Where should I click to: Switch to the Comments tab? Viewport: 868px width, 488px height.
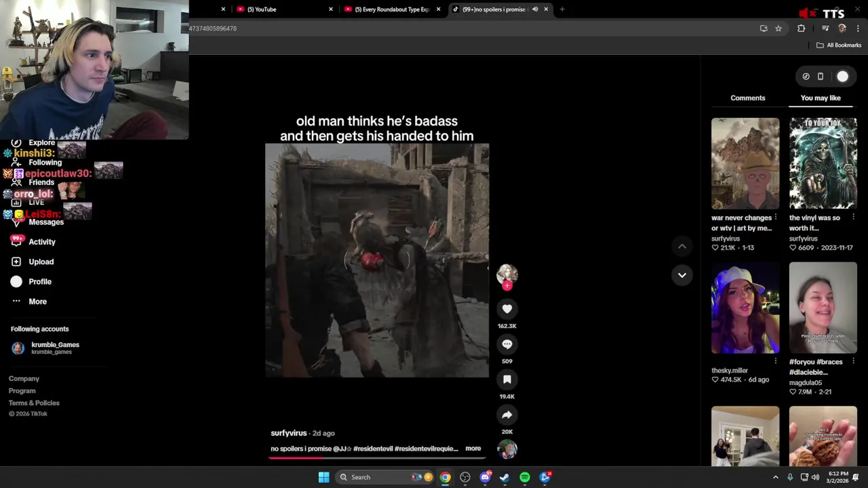(748, 98)
